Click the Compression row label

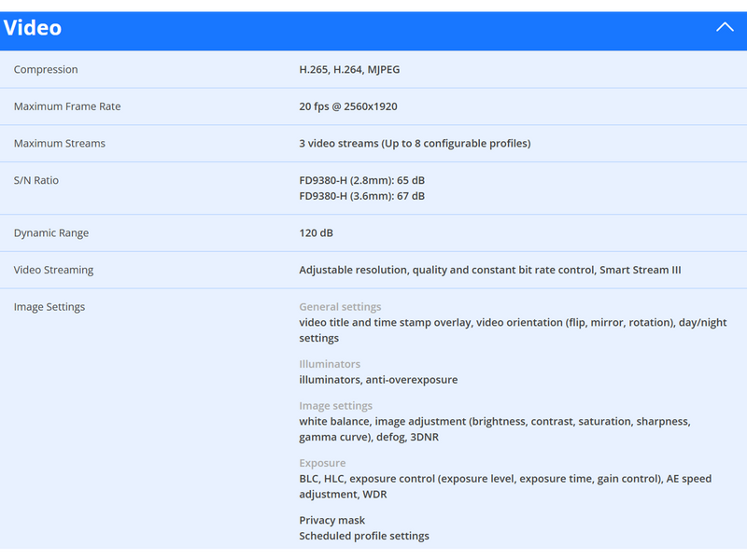click(x=46, y=70)
